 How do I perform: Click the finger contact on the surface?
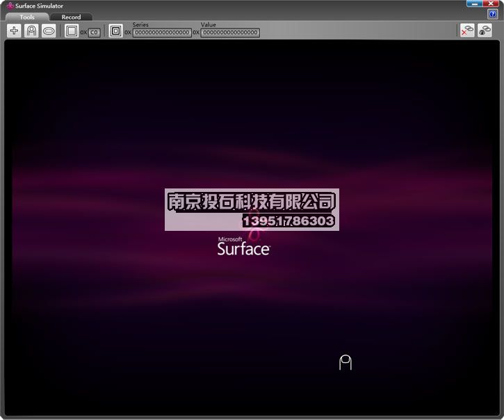click(x=346, y=362)
